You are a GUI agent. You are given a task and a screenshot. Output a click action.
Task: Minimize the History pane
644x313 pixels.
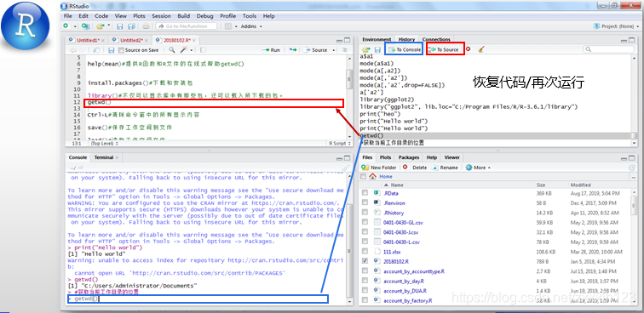624,40
